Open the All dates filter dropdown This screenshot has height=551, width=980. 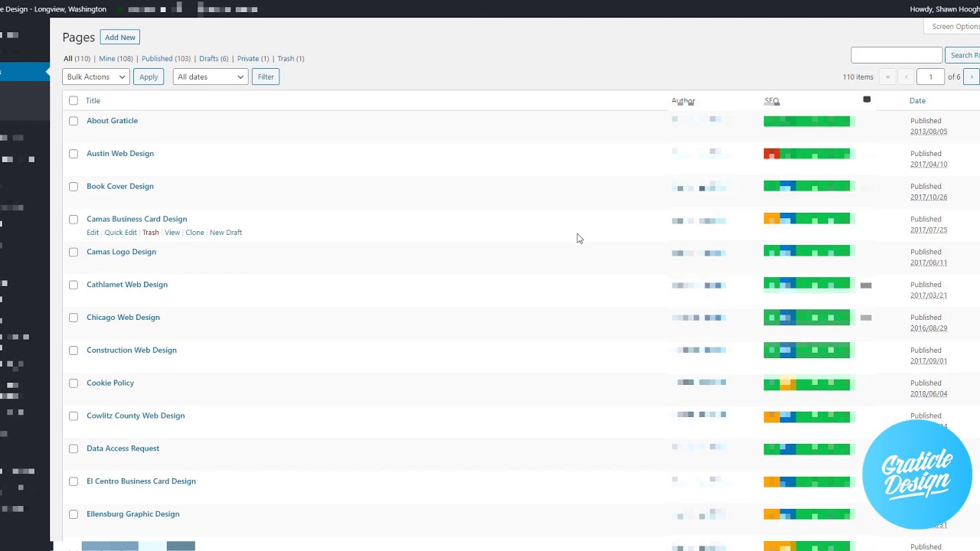coord(210,77)
